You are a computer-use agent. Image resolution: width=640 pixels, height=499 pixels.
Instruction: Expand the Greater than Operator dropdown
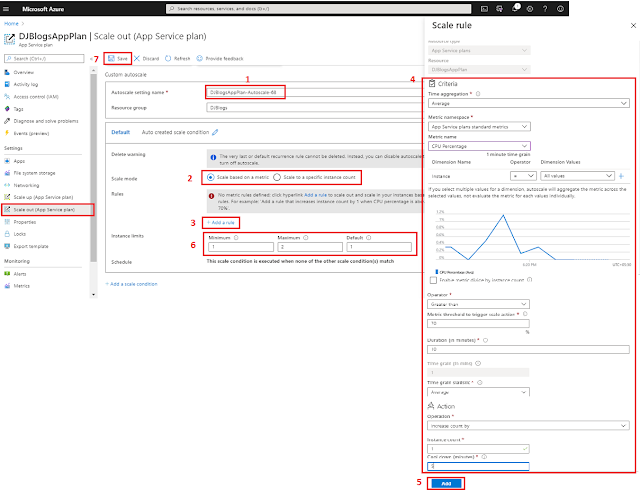pyautogui.click(x=478, y=304)
